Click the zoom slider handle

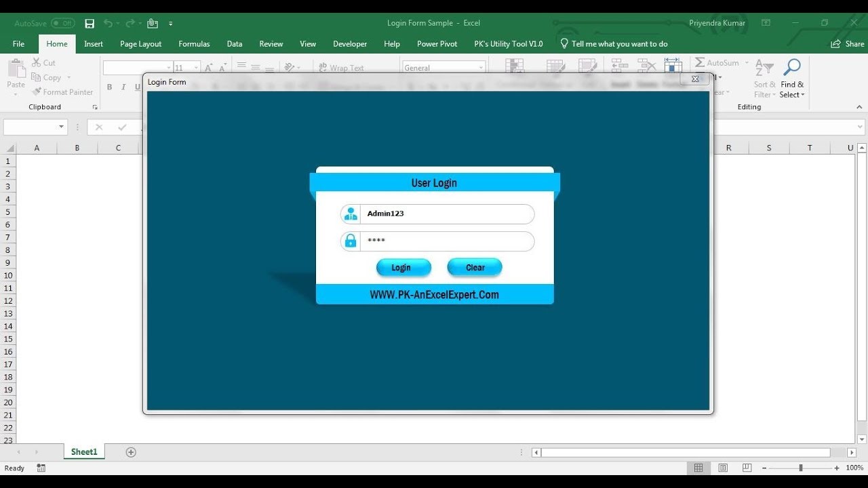[801, 468]
